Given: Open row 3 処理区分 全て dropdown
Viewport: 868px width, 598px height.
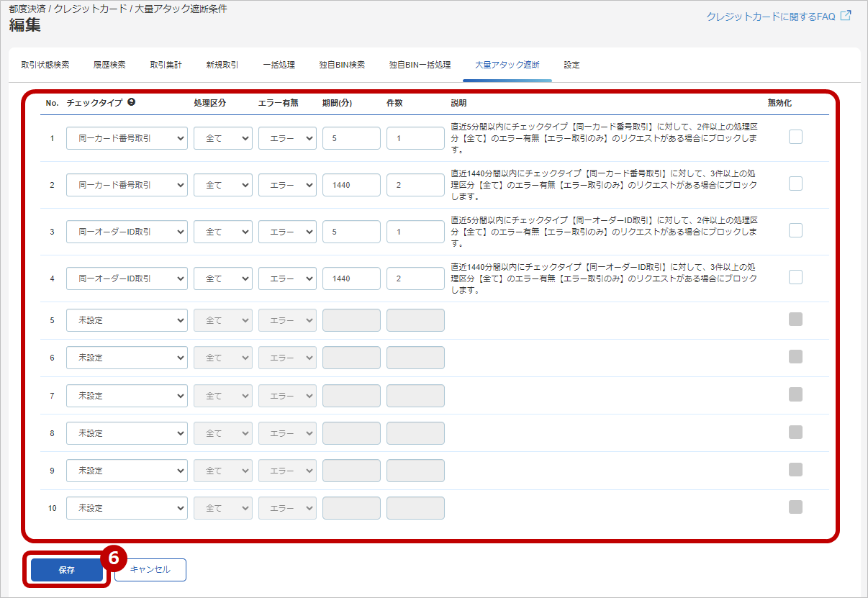Looking at the screenshot, I should pyautogui.click(x=223, y=232).
